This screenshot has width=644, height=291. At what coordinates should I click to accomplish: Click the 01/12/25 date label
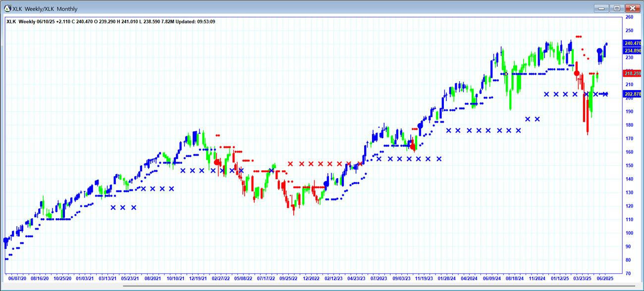pos(560,278)
